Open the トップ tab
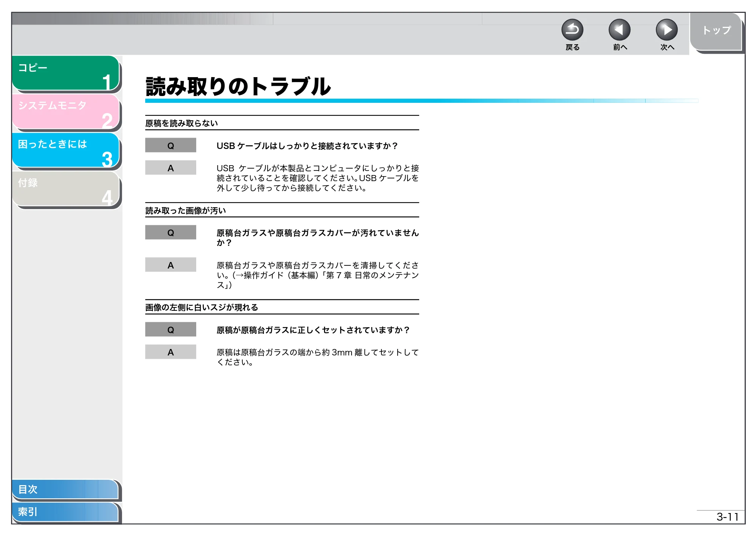The width and height of the screenshot is (756, 535). click(716, 31)
